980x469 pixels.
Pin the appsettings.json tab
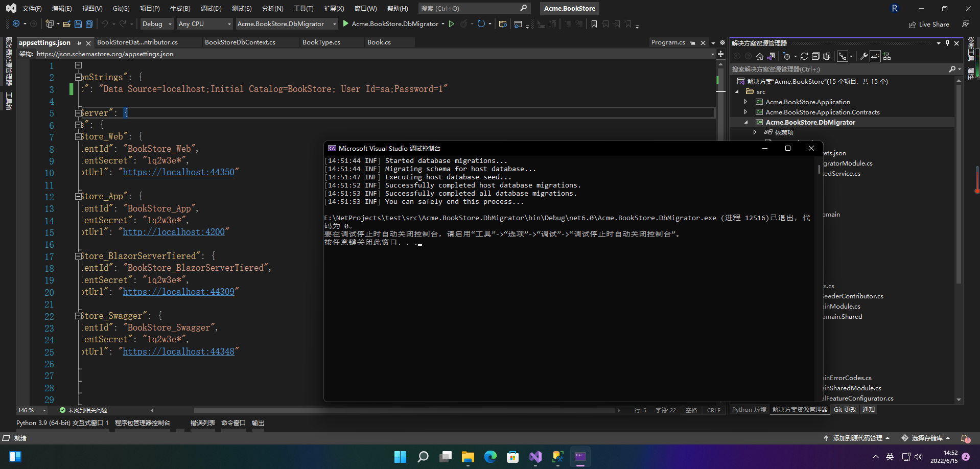[79, 43]
